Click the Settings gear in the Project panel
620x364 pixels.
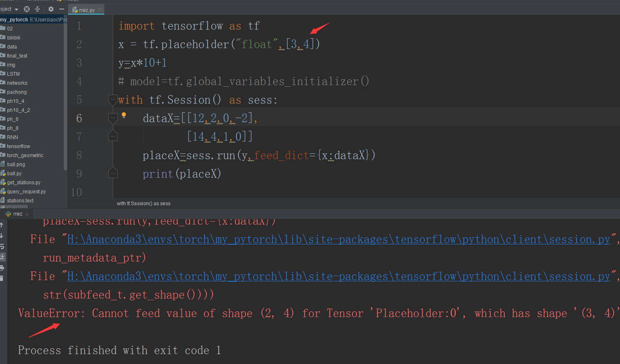click(x=51, y=9)
